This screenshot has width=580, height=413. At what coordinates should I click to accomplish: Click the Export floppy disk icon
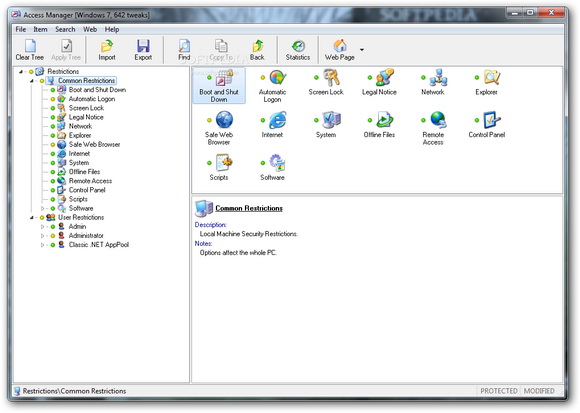point(143,46)
